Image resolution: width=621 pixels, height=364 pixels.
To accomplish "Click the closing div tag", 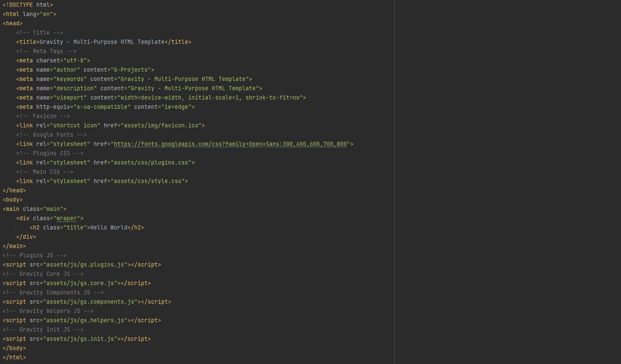I will tap(26, 237).
